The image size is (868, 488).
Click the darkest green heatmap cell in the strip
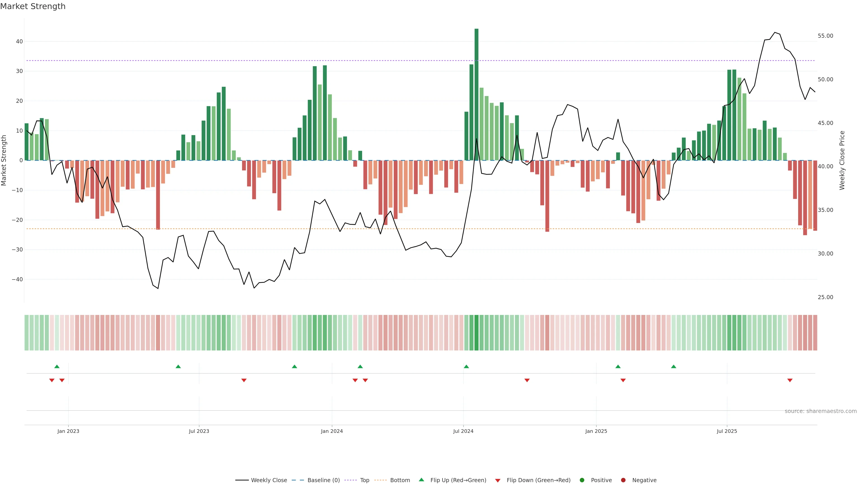click(476, 333)
